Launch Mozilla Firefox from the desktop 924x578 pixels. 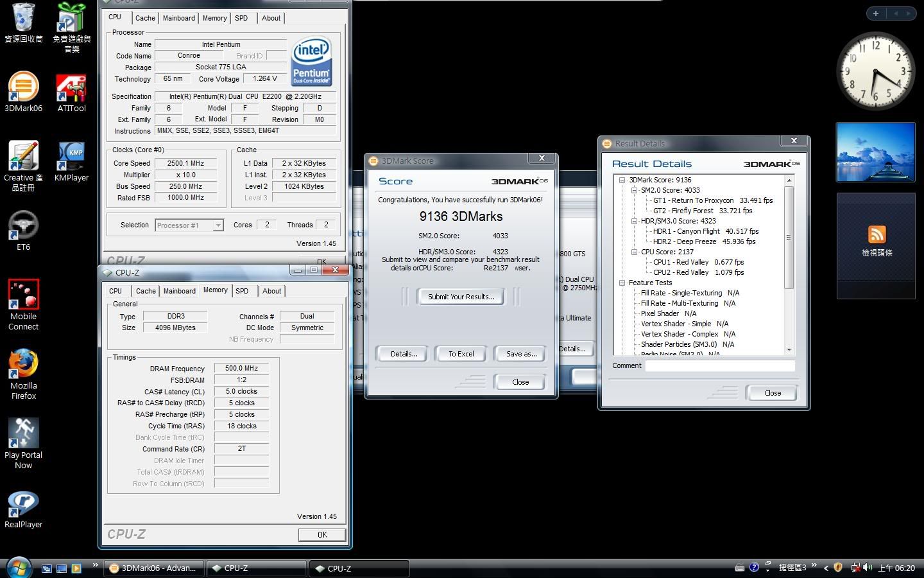tap(23, 374)
